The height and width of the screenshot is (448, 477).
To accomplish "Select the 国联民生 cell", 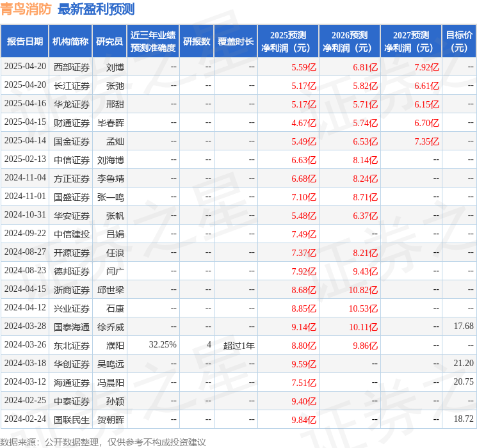I will (72, 420).
